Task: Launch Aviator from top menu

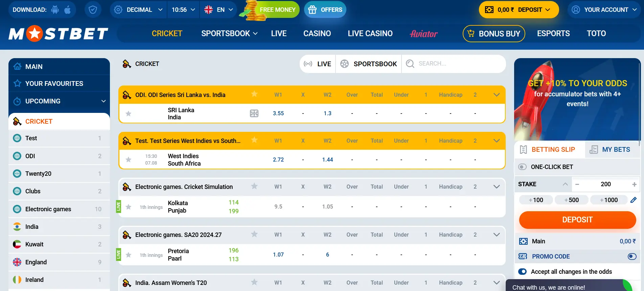Action: 424,33
